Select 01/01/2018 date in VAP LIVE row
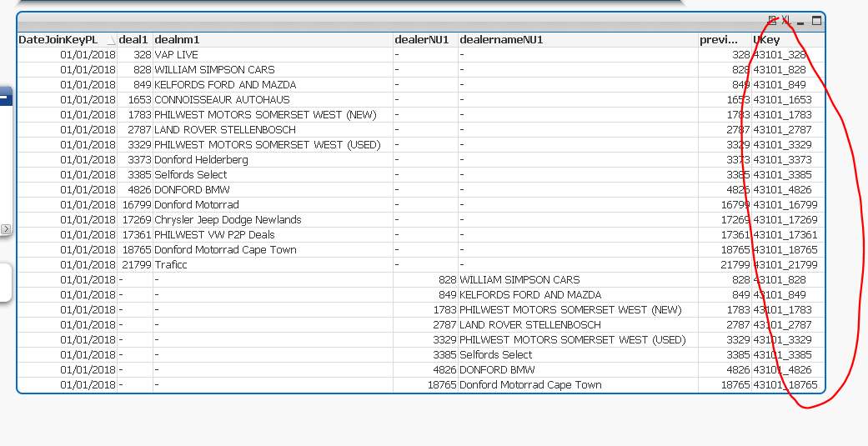This screenshot has width=868, height=446. click(x=88, y=55)
